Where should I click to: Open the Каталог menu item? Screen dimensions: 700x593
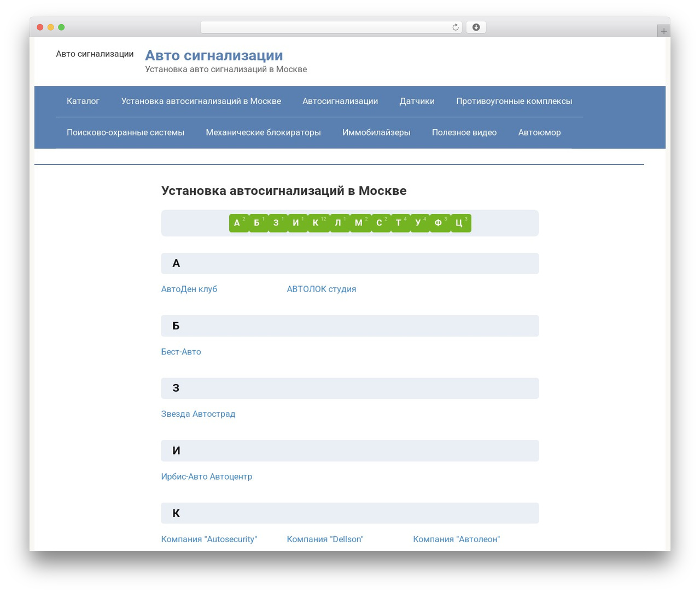point(83,101)
